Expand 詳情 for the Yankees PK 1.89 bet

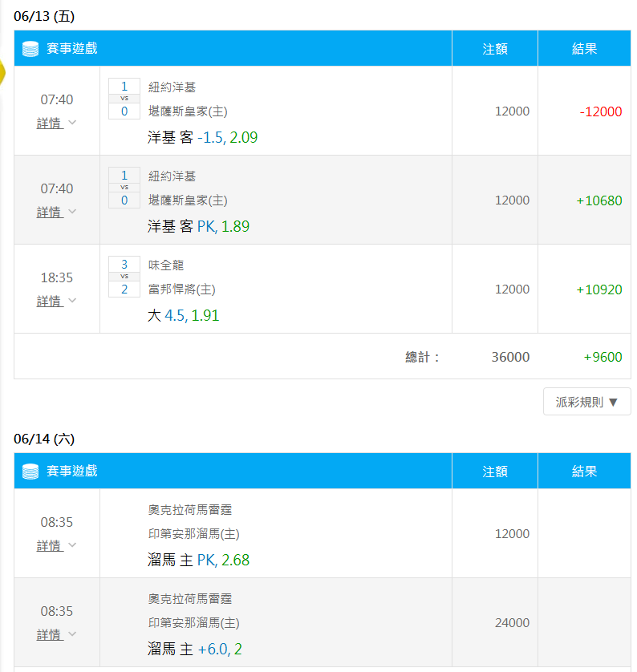(x=56, y=212)
